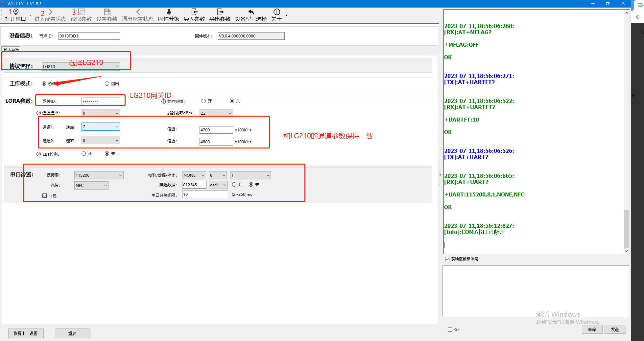Click the 读取参数 (read parameters) icon
The height and width of the screenshot is (341, 644).
82,12
